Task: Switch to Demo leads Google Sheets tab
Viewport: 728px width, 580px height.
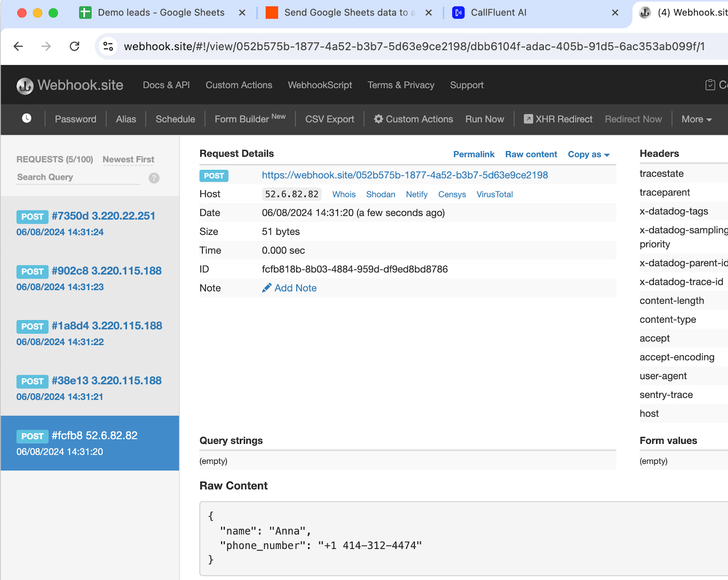Action: (x=161, y=13)
